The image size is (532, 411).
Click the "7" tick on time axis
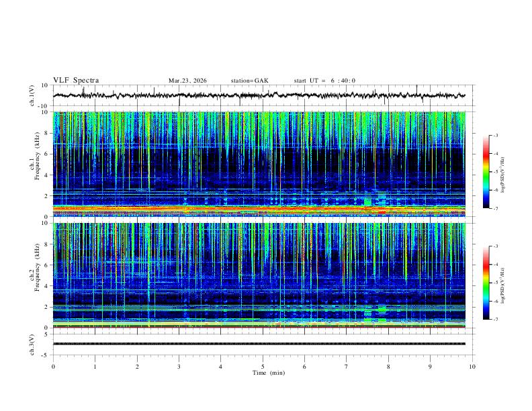[x=346, y=367]
